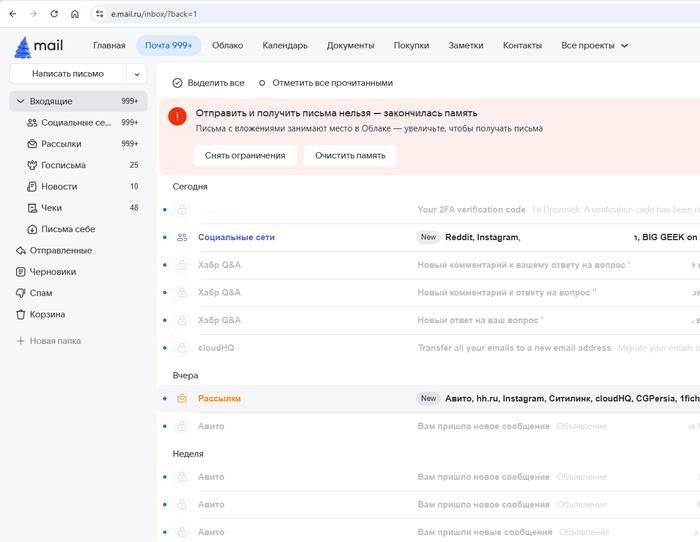Reload the page in browser
Image resolution: width=700 pixels, height=542 pixels.
point(54,14)
